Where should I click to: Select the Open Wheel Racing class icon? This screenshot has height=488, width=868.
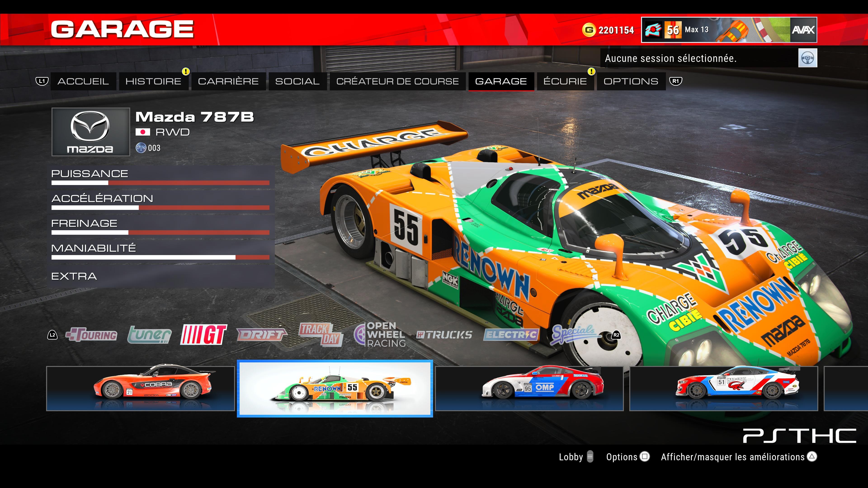click(x=380, y=335)
